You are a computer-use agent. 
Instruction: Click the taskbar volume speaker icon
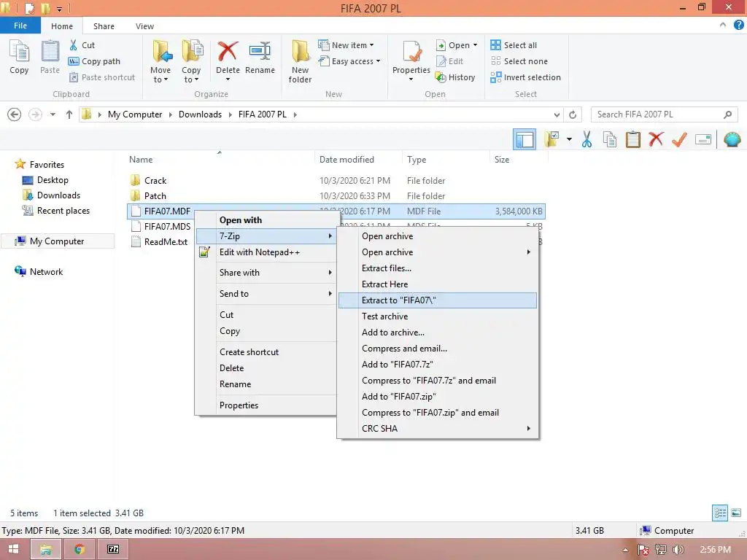tap(678, 550)
